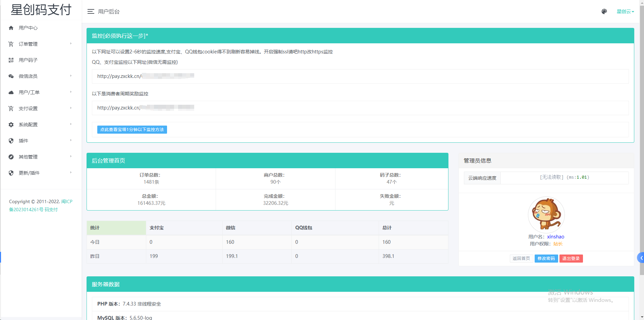Click the cart icon next to 订单管理
This screenshot has height=320, width=644.
(x=11, y=44)
